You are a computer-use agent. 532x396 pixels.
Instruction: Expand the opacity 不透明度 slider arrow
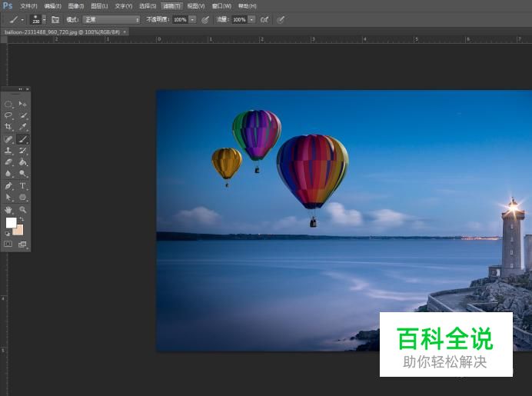pos(192,19)
